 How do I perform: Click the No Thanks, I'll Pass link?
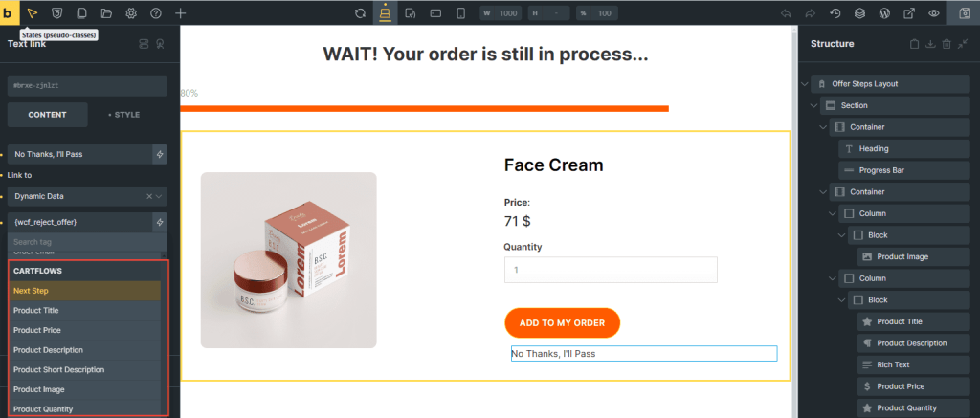tap(643, 354)
